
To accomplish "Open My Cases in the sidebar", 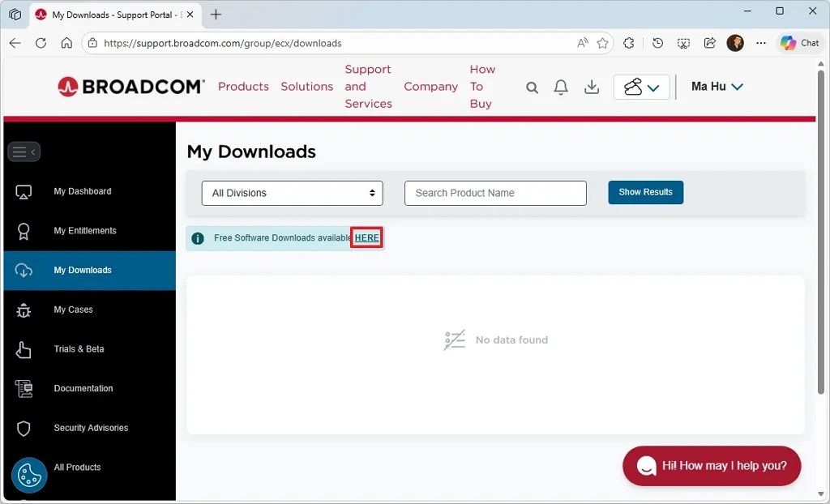I will point(74,310).
